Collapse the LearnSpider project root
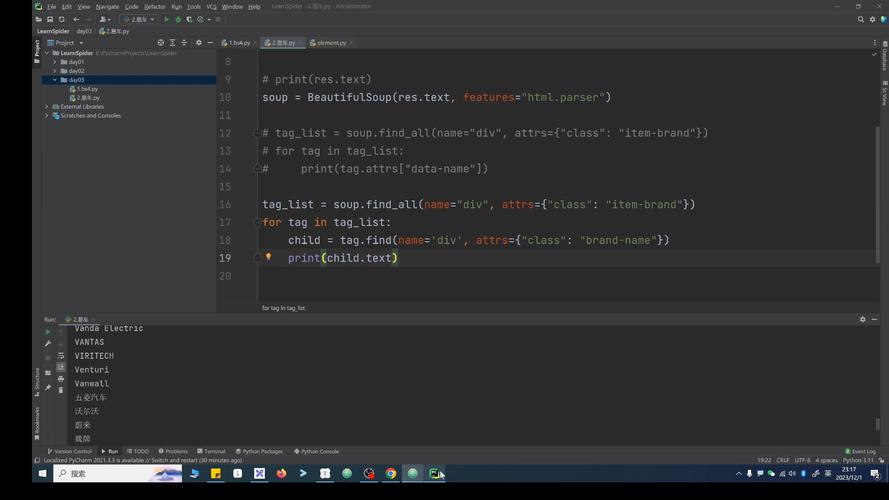 47,53
